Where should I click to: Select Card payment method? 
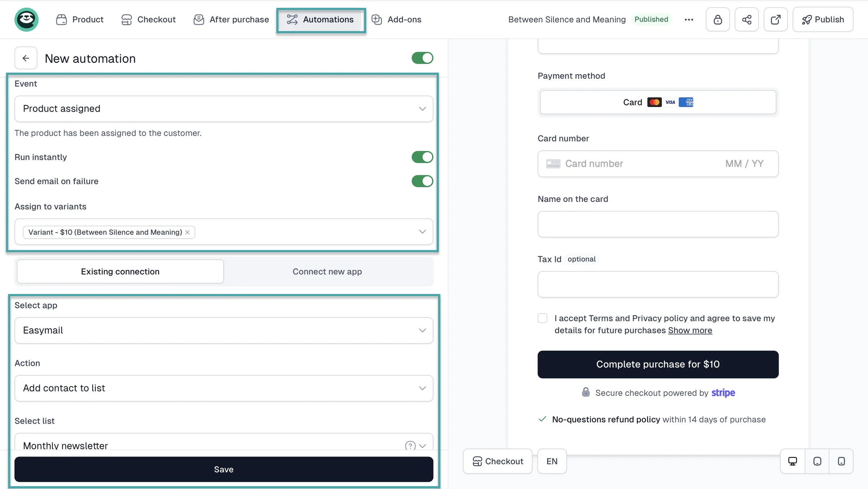[x=658, y=102]
